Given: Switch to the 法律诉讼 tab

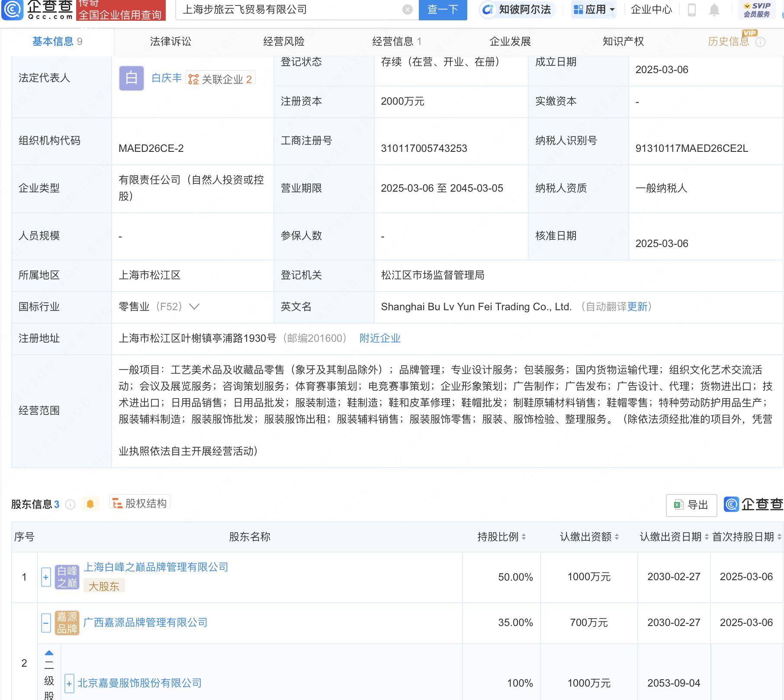Looking at the screenshot, I should 170,42.
